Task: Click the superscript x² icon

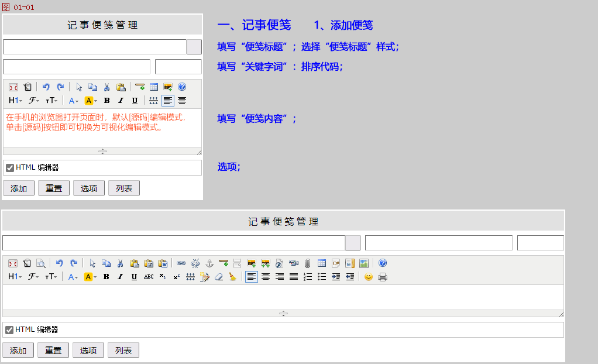Action: tap(177, 277)
